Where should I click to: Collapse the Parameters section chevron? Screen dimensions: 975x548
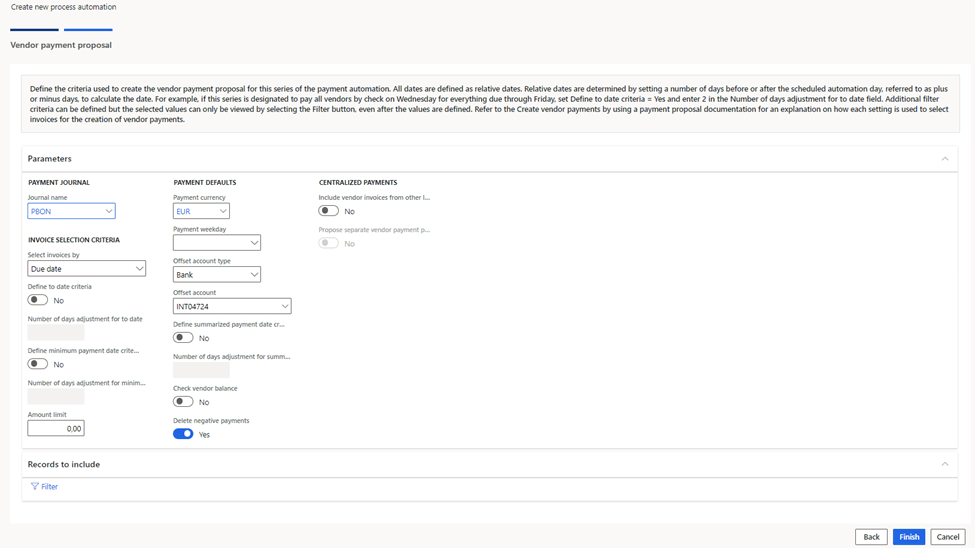point(944,159)
